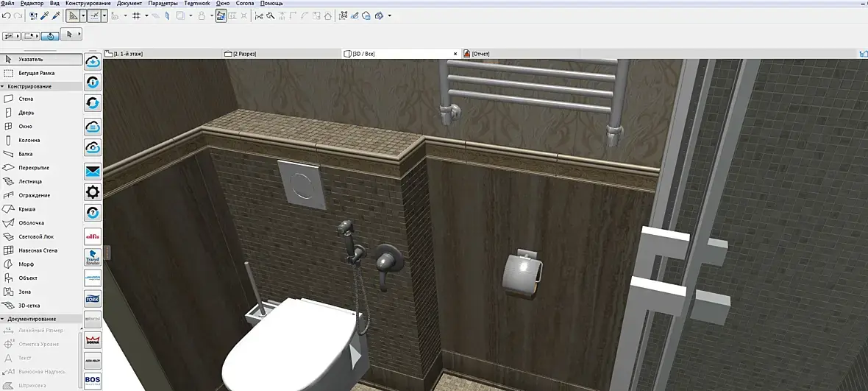This screenshot has width=868, height=391.
Task: Inject parameters with the syringe icon
Action: click(x=56, y=16)
